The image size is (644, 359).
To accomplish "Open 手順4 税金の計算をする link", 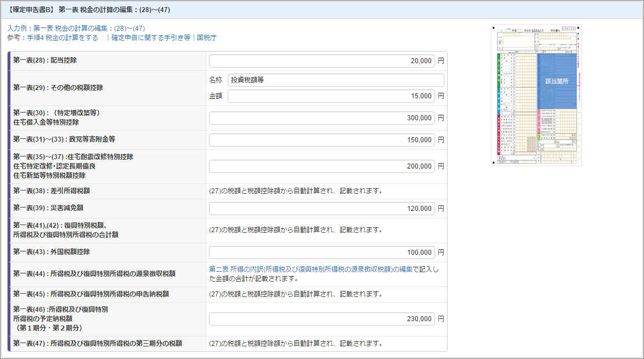I will pyautogui.click(x=63, y=38).
